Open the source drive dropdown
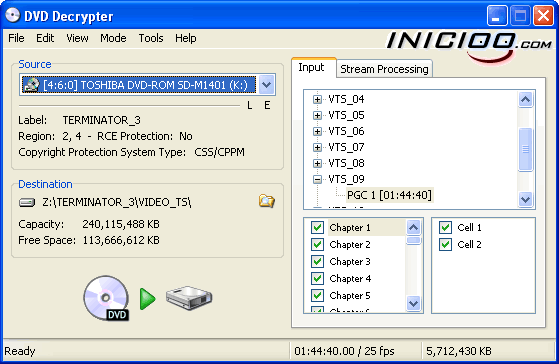 (x=267, y=85)
